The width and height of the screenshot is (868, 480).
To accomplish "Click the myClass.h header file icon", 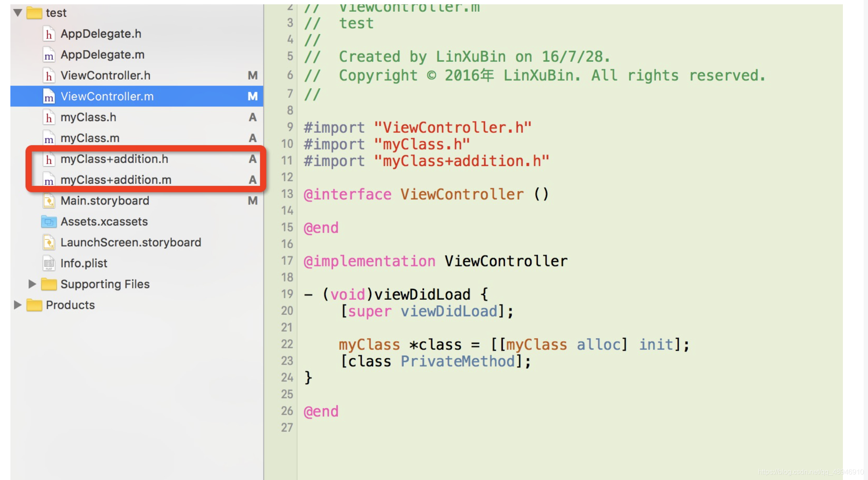I will coord(49,117).
